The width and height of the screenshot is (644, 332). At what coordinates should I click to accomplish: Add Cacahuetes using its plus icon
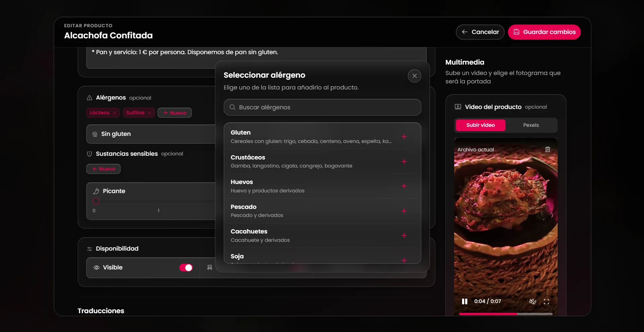[404, 235]
